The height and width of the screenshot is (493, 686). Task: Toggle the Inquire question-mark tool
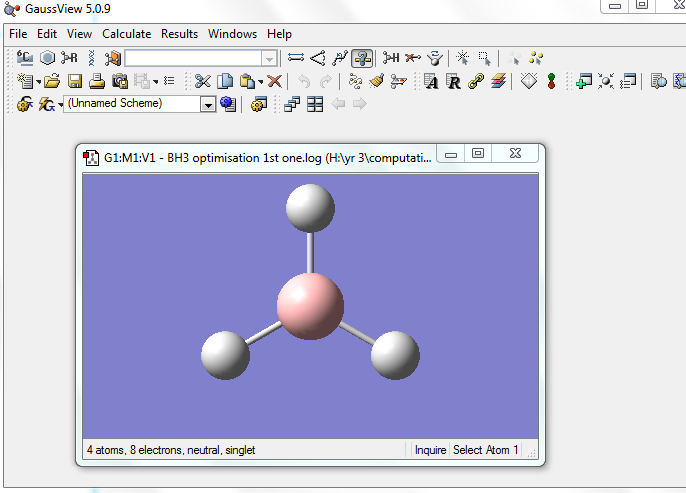362,58
